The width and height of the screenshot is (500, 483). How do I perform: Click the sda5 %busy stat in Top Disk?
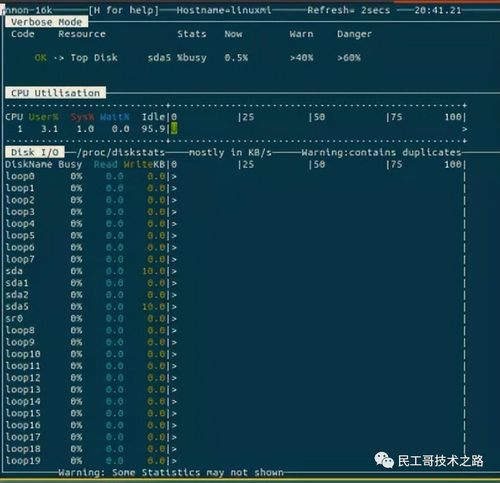(x=177, y=58)
